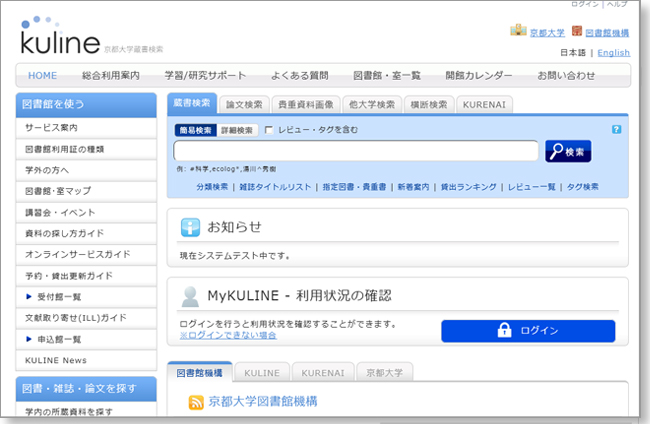The width and height of the screenshot is (650, 424).
Task: Open 予約・貸出更新ガイド in sidebar
Action: click(x=86, y=276)
